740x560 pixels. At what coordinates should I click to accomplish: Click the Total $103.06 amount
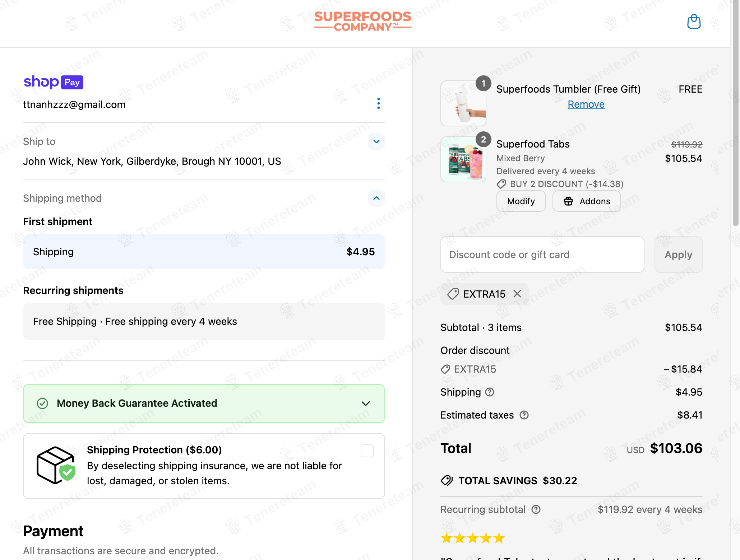(x=676, y=448)
